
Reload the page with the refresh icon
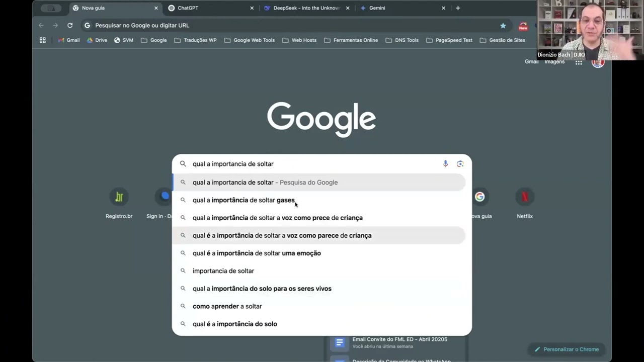pyautogui.click(x=70, y=25)
